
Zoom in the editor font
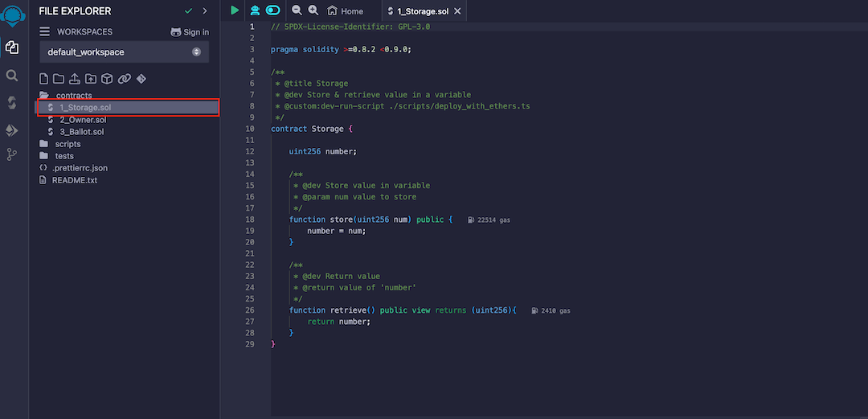coord(313,10)
